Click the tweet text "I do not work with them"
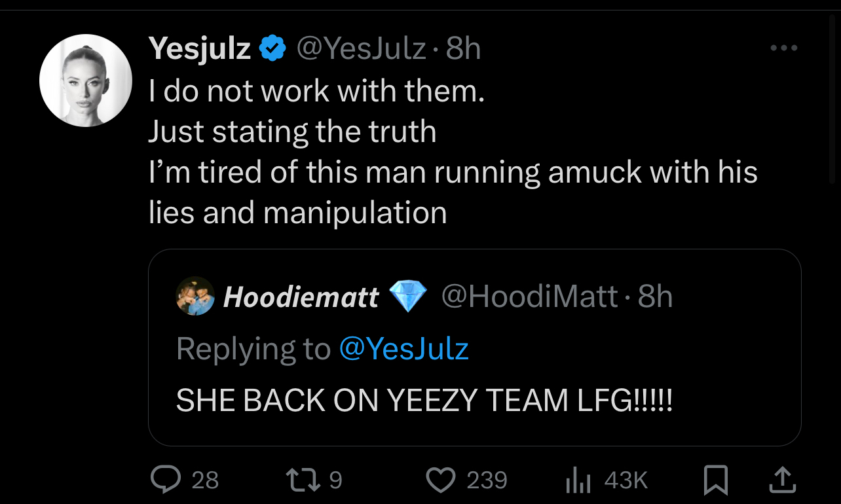 316,92
